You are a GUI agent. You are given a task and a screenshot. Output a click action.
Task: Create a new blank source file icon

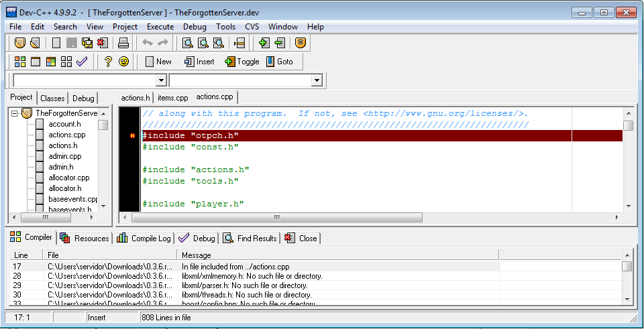[x=57, y=43]
